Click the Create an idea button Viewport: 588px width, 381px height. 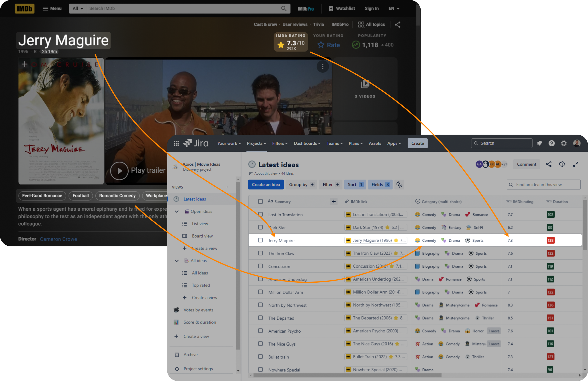[x=266, y=185]
